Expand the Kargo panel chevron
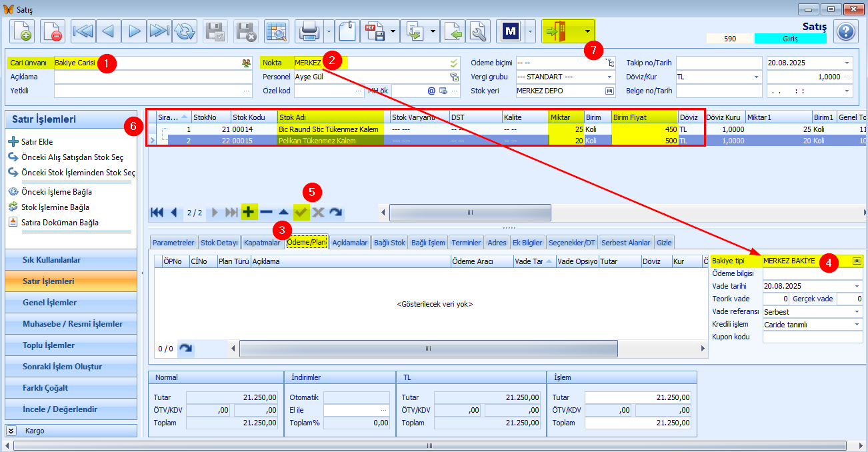The height and width of the screenshot is (452, 868). pos(11,431)
